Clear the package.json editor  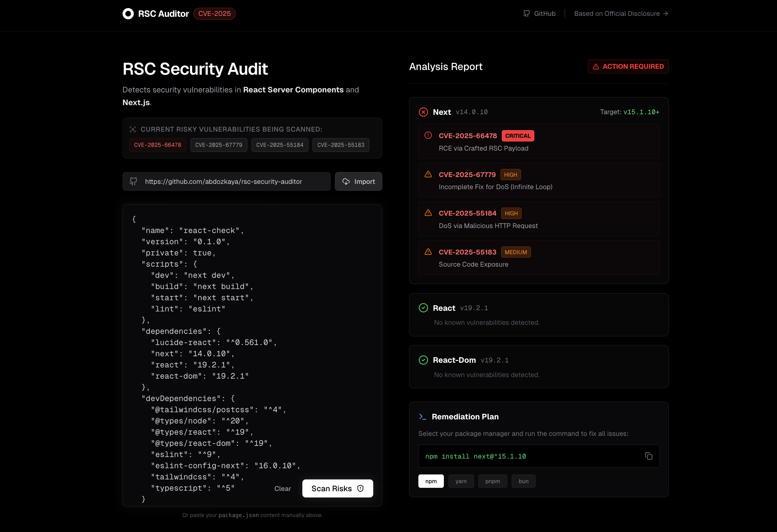[282, 488]
